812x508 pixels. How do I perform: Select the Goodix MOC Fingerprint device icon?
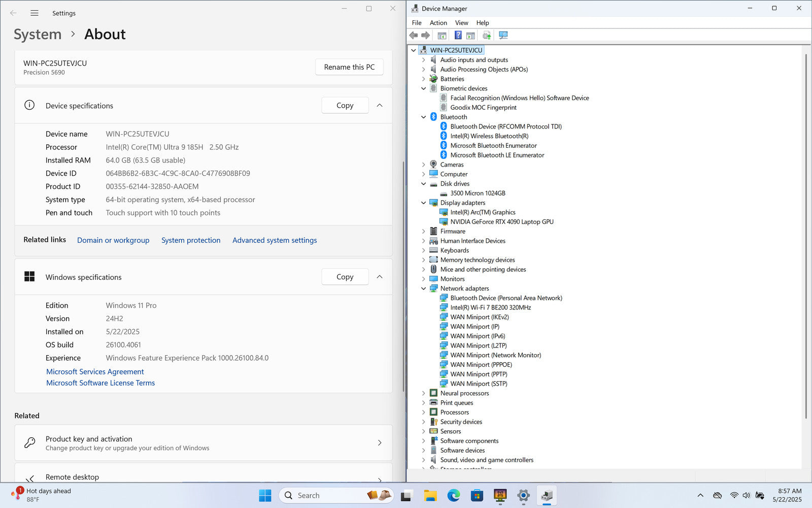coord(444,107)
